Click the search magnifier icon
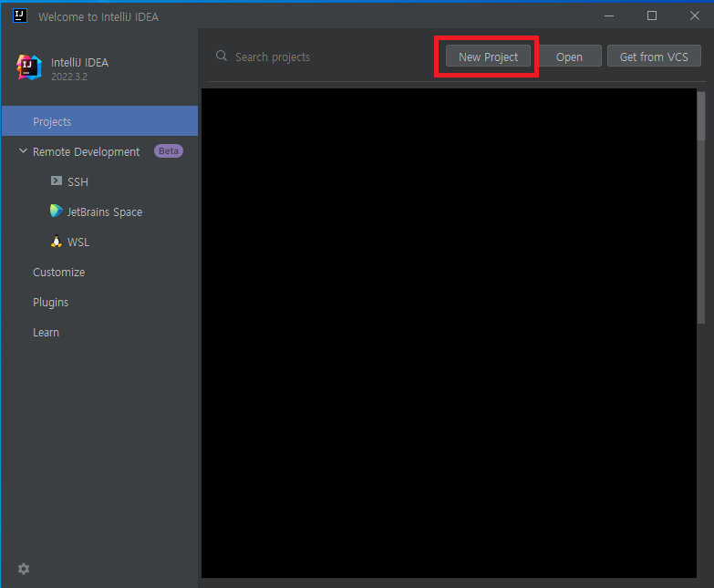Screen dimensions: 714x588 click(x=222, y=56)
